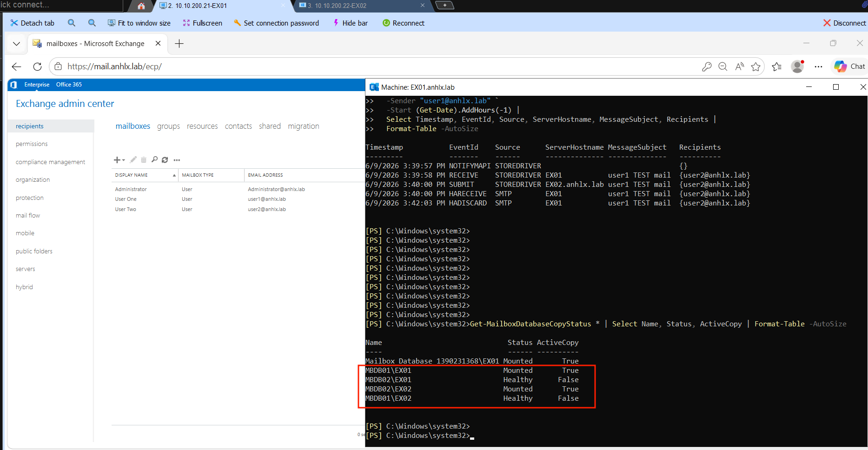Viewport: 868px width, 450px height.
Task: Click the Delete trash icon
Action: pyautogui.click(x=144, y=159)
